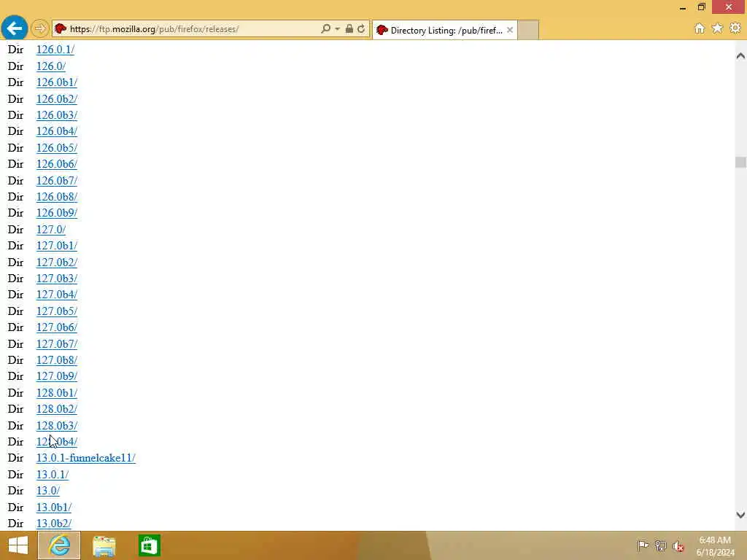Go back using the browser Back arrow
Image resolution: width=747 pixels, height=560 pixels.
(15, 28)
